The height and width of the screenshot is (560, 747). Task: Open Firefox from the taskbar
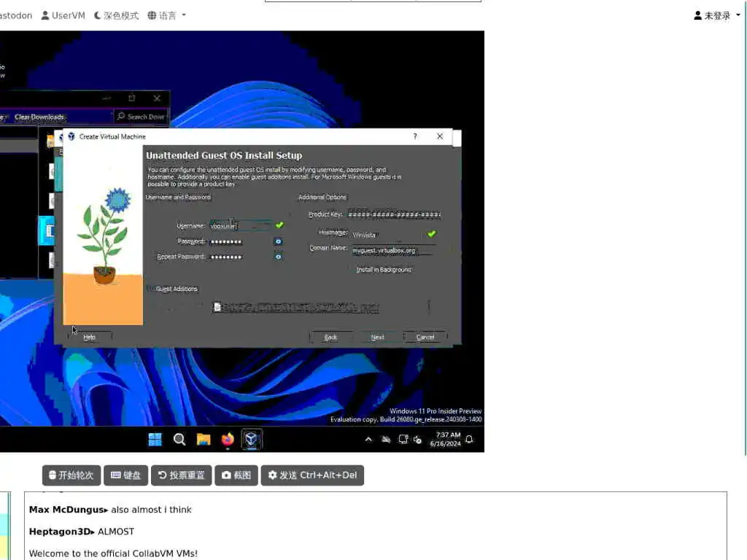point(228,439)
